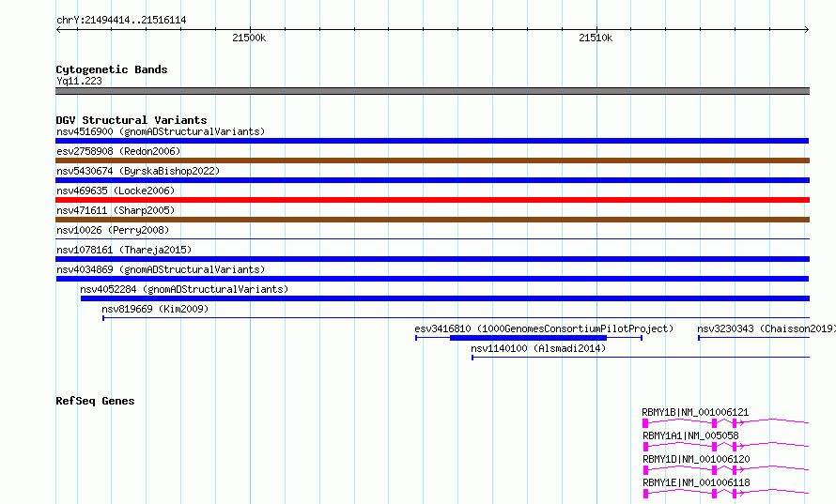The image size is (836, 504).
Task: Select the thin nsv819669 variant line
Action: [x=456, y=318]
